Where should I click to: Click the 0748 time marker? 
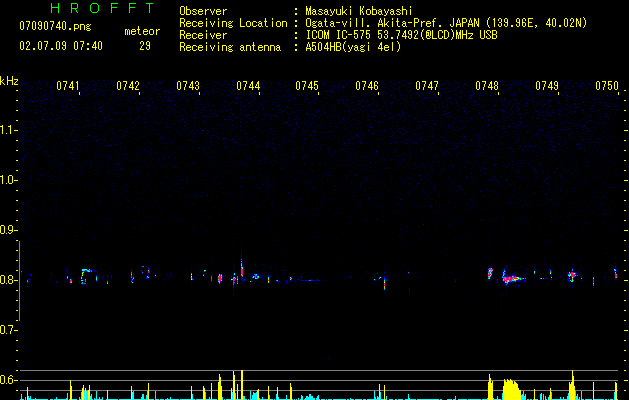[x=487, y=86]
